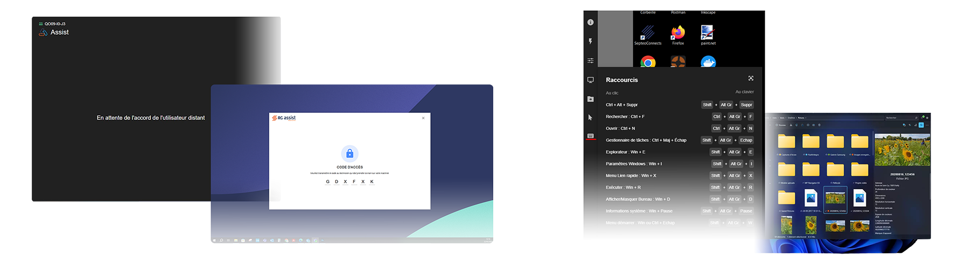
Task: Click the lightning bolt quick actions icon
Action: pos(590,41)
